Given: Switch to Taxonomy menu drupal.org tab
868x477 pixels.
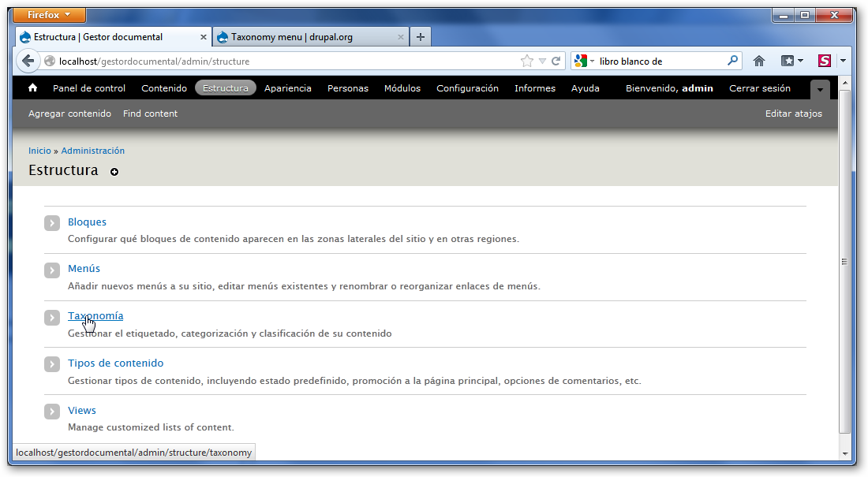Looking at the screenshot, I should [304, 37].
